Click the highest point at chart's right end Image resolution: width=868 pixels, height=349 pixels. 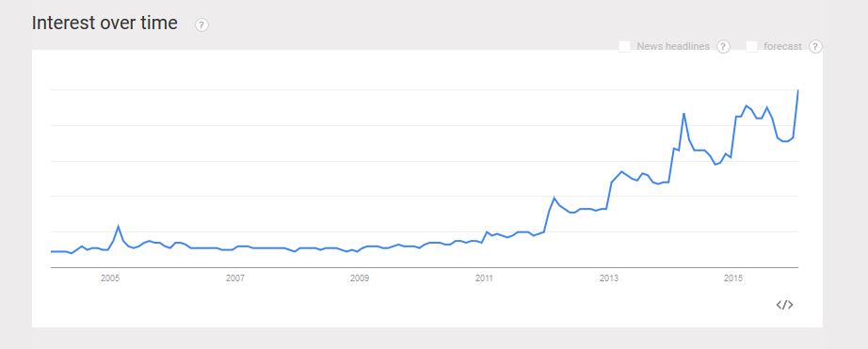coord(797,89)
